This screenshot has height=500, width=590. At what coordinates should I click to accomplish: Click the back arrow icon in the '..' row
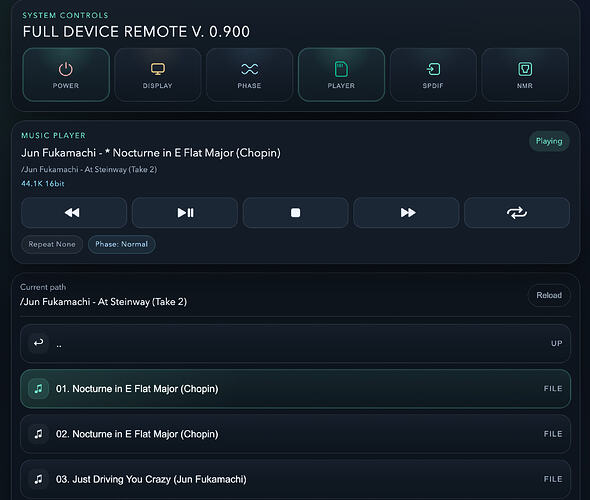click(38, 343)
